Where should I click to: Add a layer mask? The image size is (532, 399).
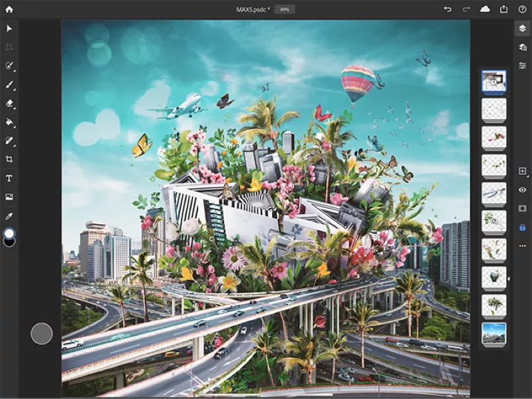coord(523,208)
